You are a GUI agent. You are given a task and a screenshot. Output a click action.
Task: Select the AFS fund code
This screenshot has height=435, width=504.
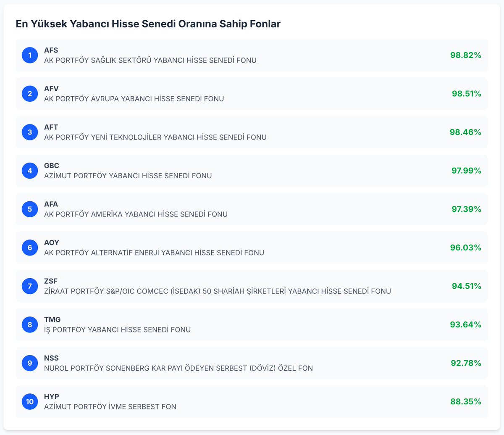(51, 50)
